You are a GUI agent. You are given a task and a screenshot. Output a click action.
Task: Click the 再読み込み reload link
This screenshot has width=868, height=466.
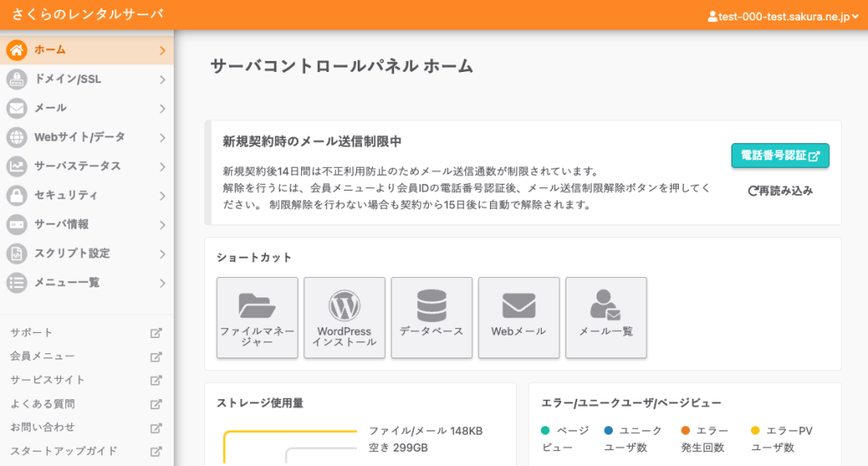click(780, 191)
